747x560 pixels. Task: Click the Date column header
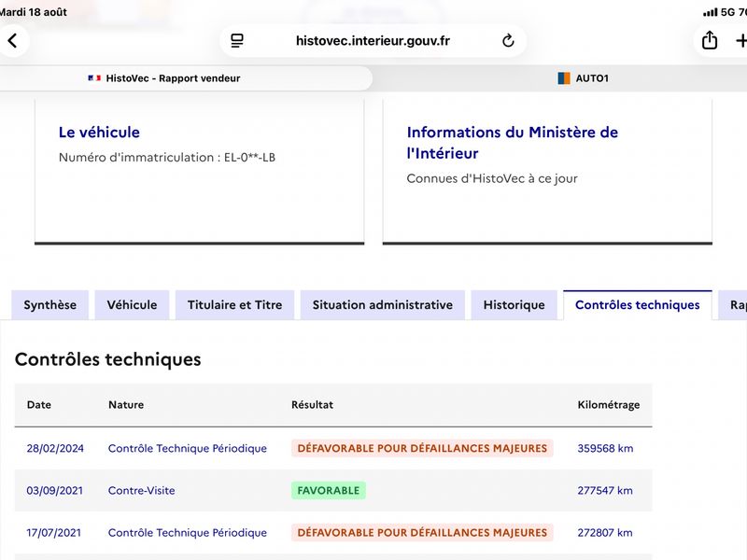click(x=39, y=405)
